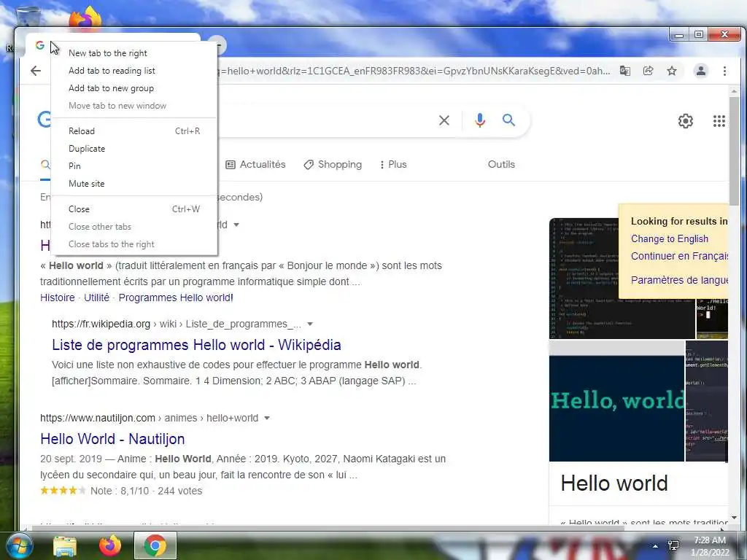Expand the fr.wikipedia.org result dropdown arrow
The height and width of the screenshot is (560, 747).
(310, 324)
